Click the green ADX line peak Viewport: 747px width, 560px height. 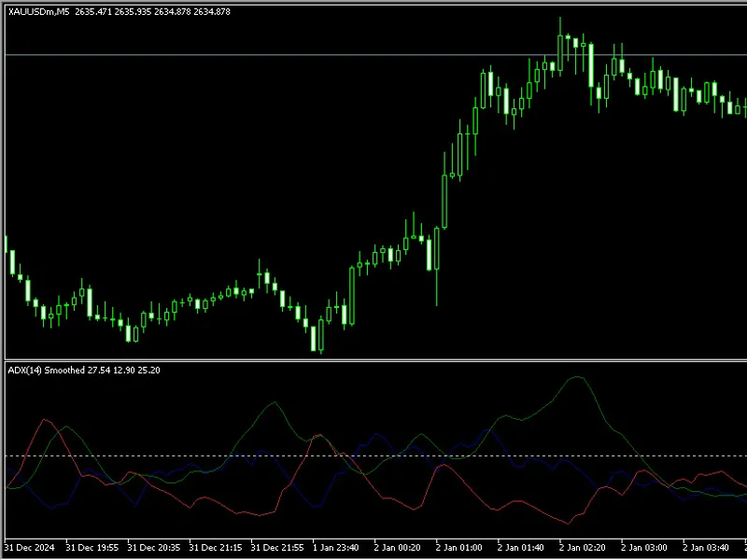coord(577,377)
